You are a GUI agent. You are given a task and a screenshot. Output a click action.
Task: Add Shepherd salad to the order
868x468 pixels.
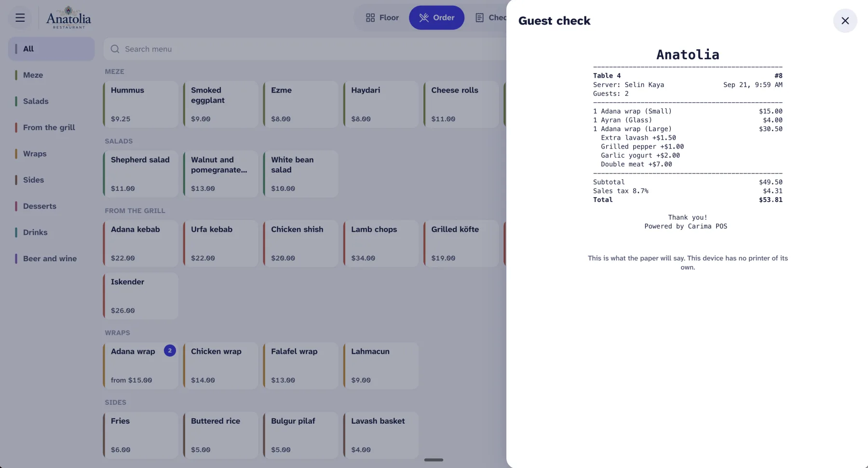pyautogui.click(x=141, y=174)
